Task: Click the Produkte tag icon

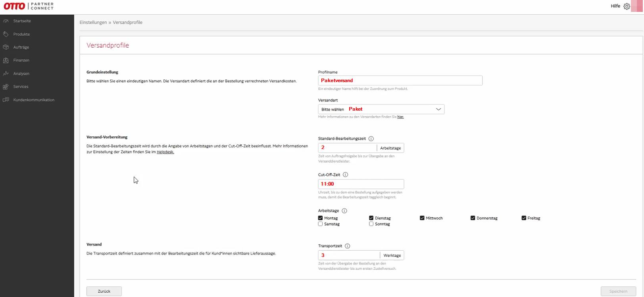Action: coord(6,34)
